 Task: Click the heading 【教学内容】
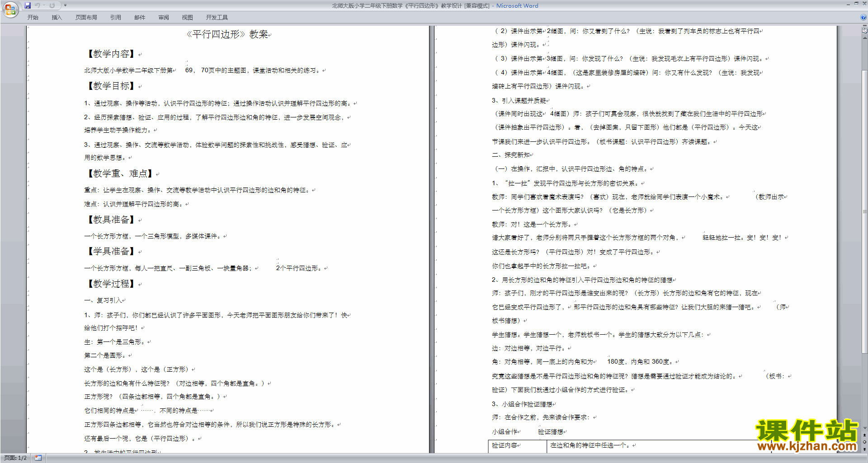pos(111,54)
